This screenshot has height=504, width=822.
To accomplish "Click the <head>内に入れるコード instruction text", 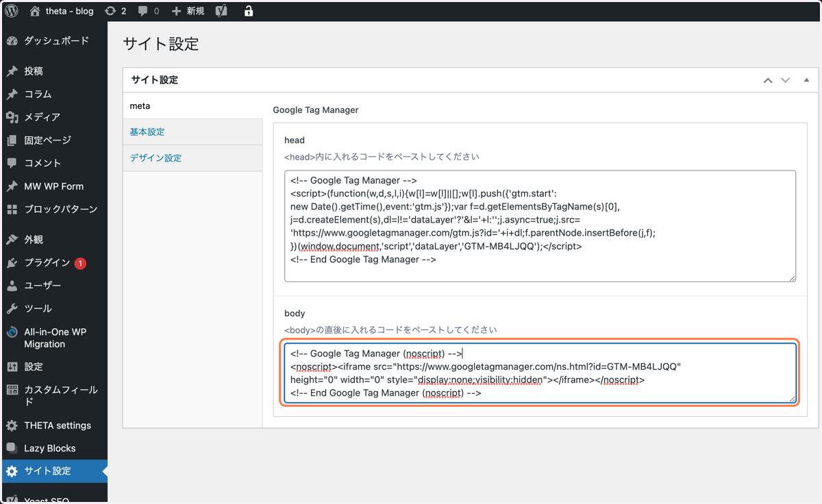I will click(x=382, y=157).
